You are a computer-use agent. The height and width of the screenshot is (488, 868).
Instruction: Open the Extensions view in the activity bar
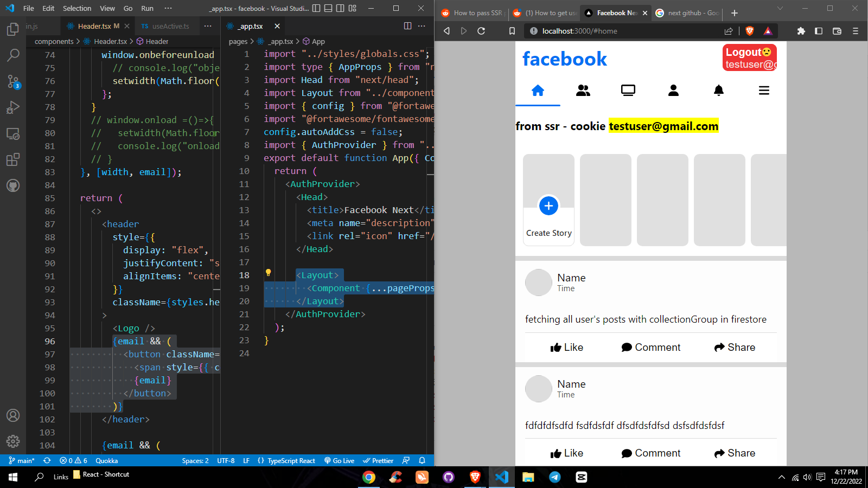[13, 159]
